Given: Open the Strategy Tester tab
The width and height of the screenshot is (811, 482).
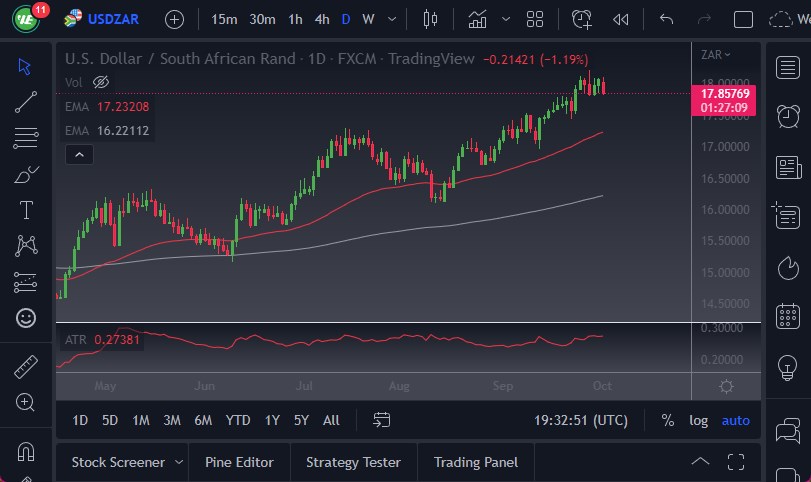Looking at the screenshot, I should click(353, 462).
